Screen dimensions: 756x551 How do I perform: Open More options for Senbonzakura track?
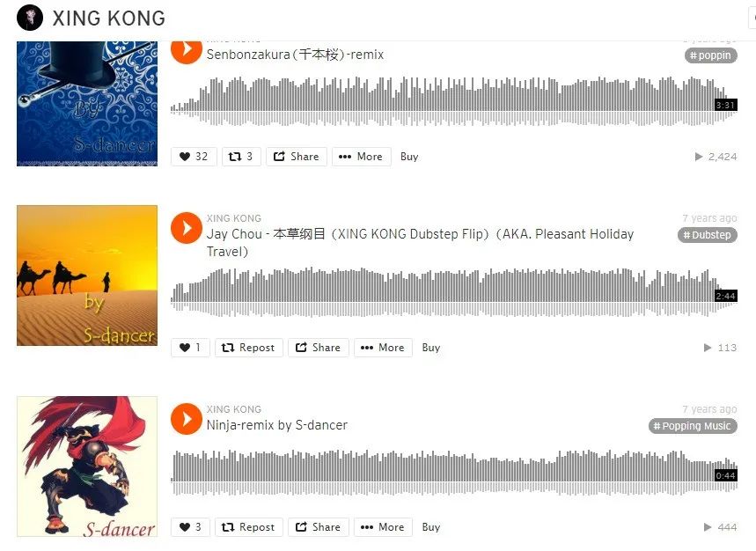[362, 157]
